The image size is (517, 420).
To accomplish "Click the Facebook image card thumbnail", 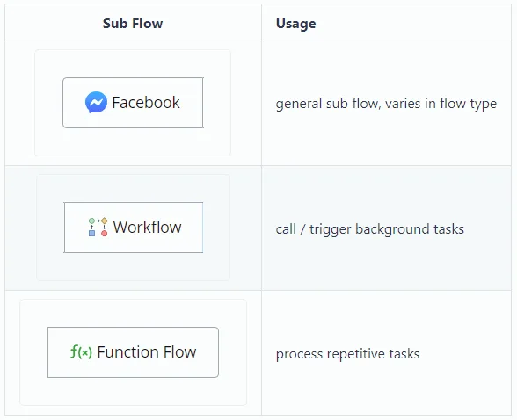I will pos(133,103).
